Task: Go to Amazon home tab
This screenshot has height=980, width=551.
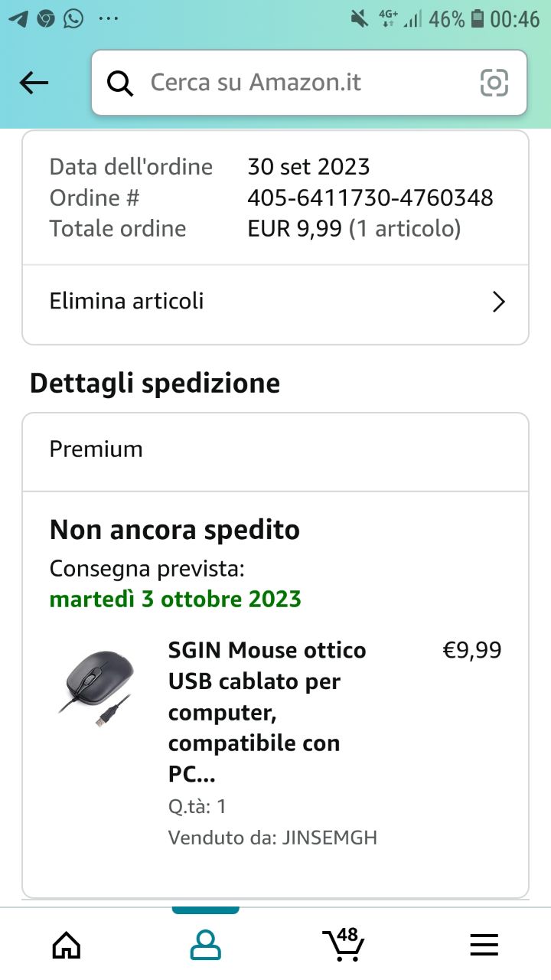Action: click(x=67, y=946)
